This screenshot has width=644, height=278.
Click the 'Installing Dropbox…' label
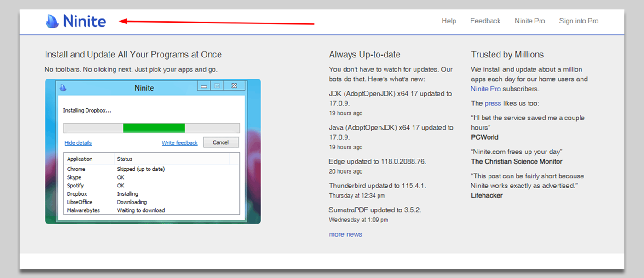87,111
